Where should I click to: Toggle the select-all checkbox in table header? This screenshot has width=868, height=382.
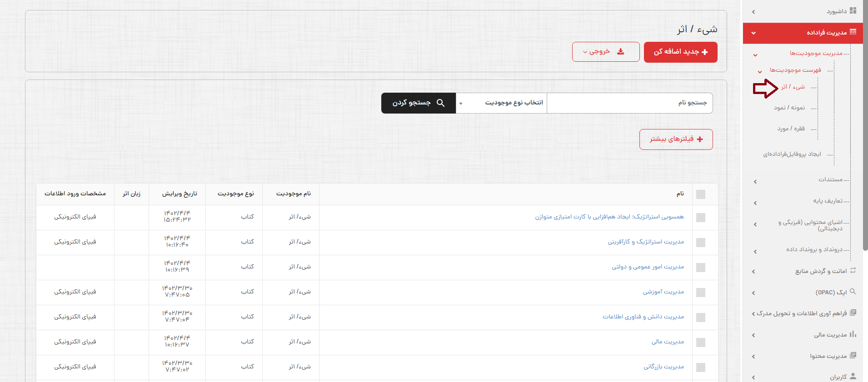click(701, 194)
